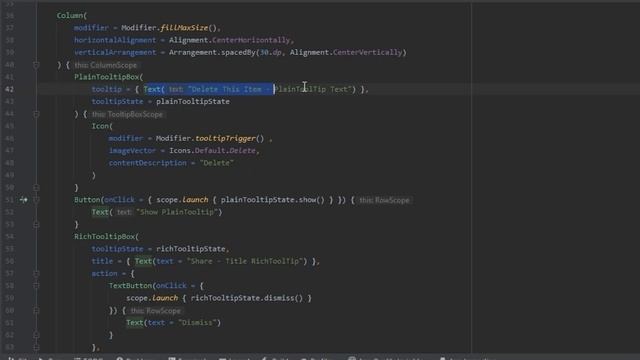The width and height of the screenshot is (640, 360).
Task: Click 'plainTooltipState.show()' on line 51
Action: pyautogui.click(x=273, y=200)
